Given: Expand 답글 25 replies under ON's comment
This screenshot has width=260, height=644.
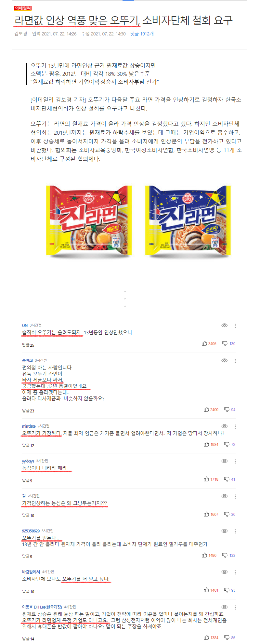Looking at the screenshot, I should coord(28,345).
